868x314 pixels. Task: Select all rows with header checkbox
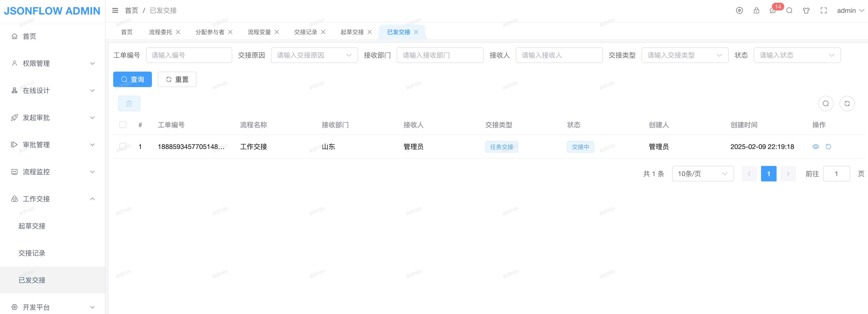(x=123, y=125)
